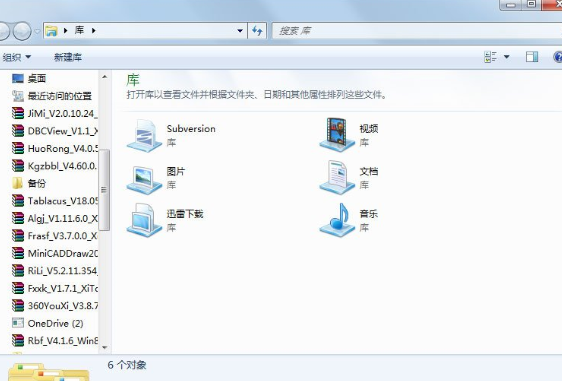Click the back navigation arrow button
This screenshot has height=381, width=562.
point(4,31)
